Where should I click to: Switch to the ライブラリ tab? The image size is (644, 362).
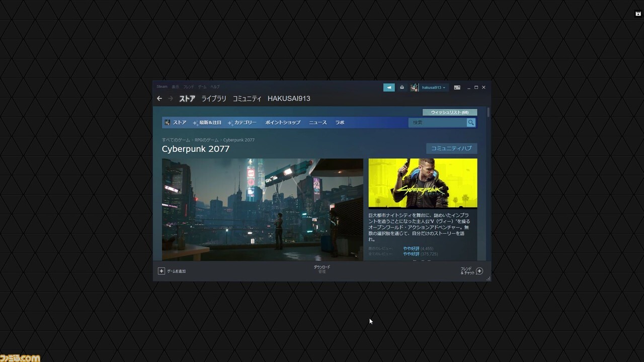(214, 99)
